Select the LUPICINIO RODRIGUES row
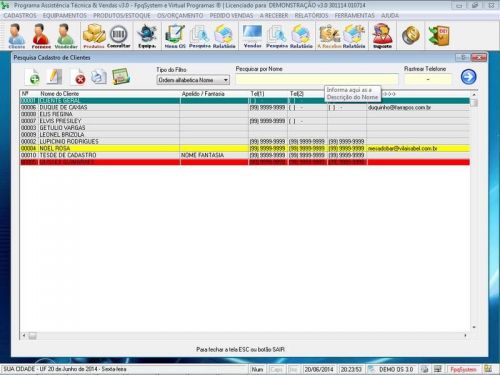This screenshot has width=500, height=375. [x=245, y=142]
